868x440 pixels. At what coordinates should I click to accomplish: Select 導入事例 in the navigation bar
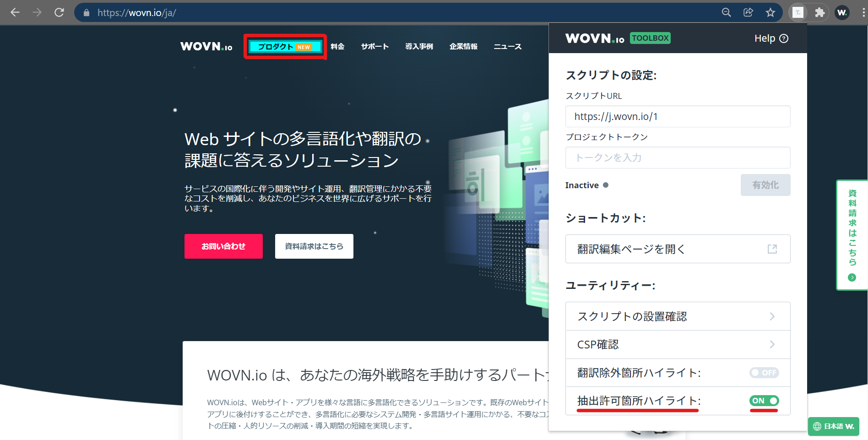pos(419,47)
